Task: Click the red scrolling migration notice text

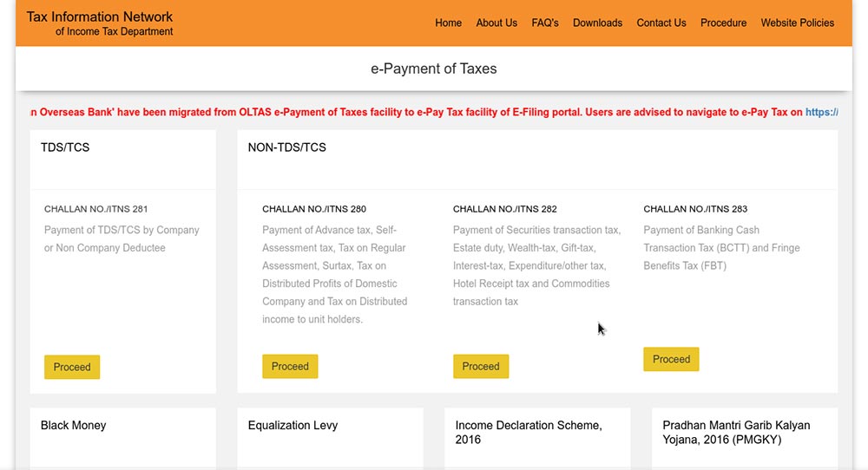Action: (x=417, y=112)
